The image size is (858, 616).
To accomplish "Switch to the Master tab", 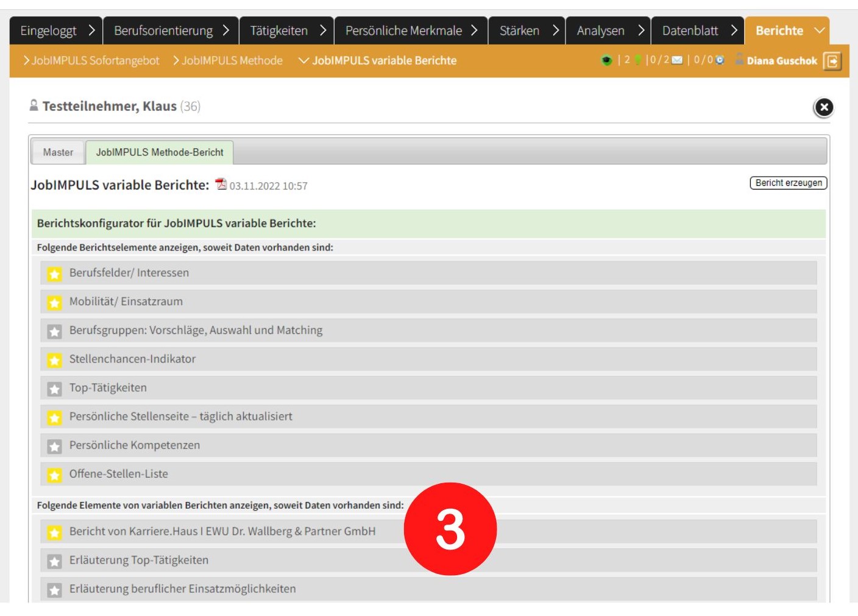I will (58, 152).
